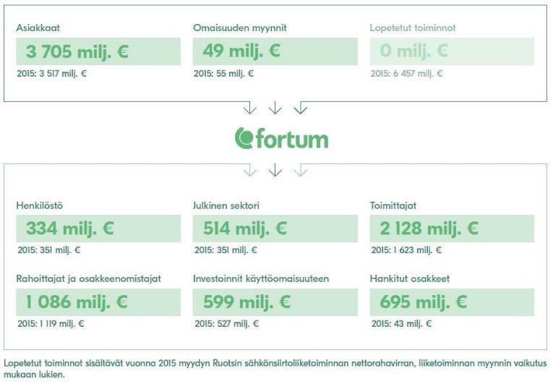The image size is (553, 392).
Task: Click the Hankitut osakkeet 695 milj. € box
Action: [452, 302]
